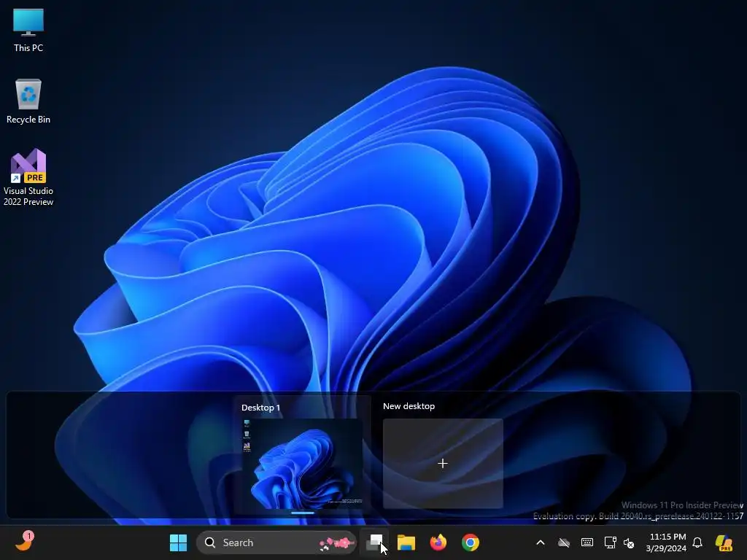747x560 pixels.
Task: Open the touch keyboard tray icon
Action: click(x=587, y=542)
